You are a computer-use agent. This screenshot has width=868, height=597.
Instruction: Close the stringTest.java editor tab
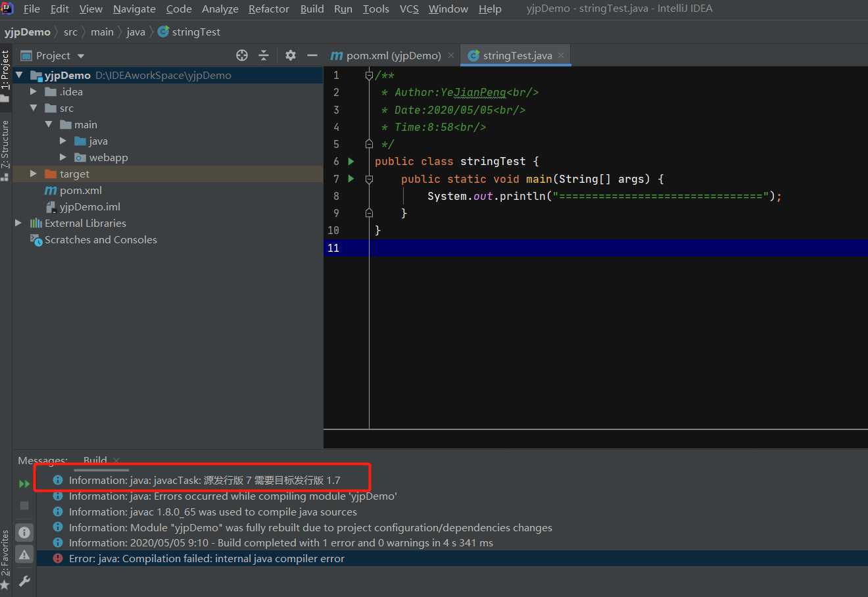coord(561,55)
